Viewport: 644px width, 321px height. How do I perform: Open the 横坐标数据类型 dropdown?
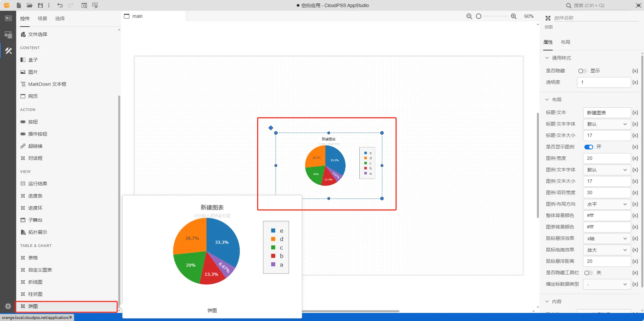point(607,284)
